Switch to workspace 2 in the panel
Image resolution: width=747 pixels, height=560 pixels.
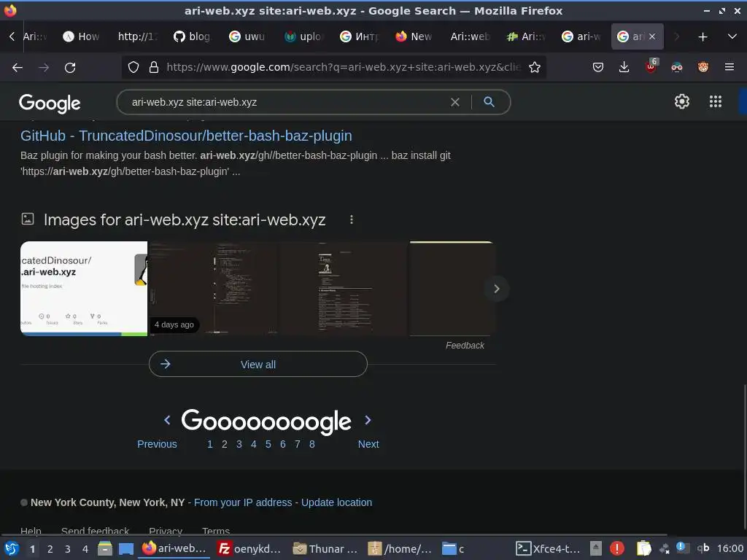[50, 549]
